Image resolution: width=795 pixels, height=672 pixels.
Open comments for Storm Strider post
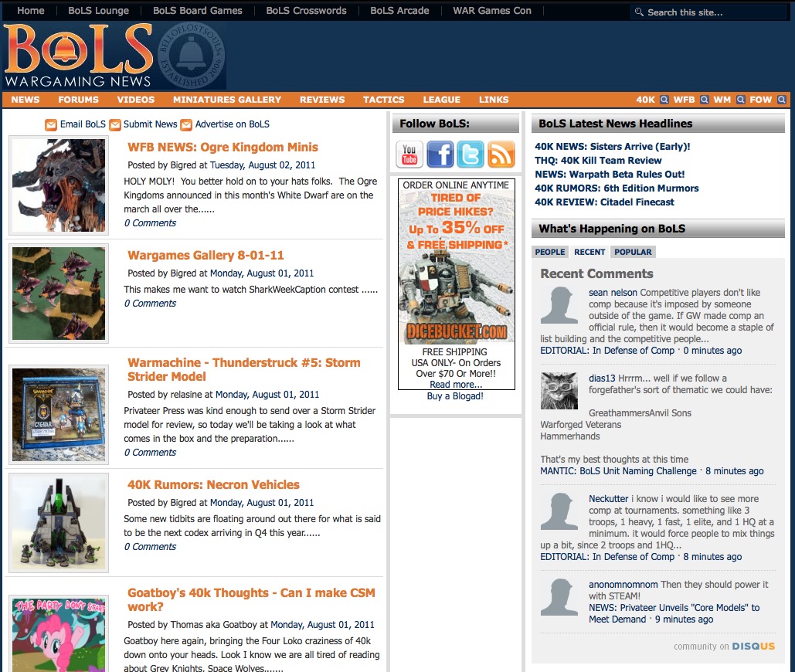(x=150, y=452)
